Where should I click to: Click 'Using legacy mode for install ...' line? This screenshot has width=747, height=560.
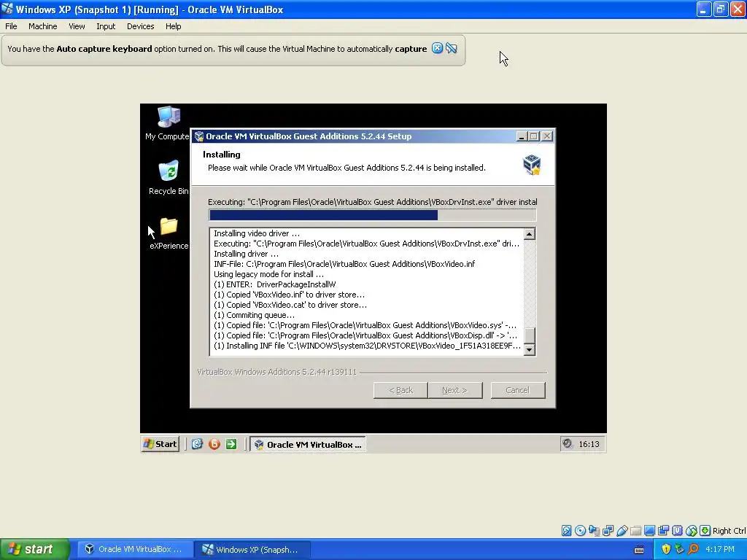(x=268, y=274)
